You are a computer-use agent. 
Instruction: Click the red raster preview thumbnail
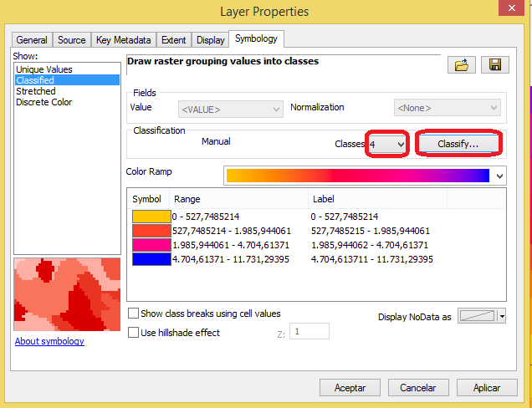point(67,294)
